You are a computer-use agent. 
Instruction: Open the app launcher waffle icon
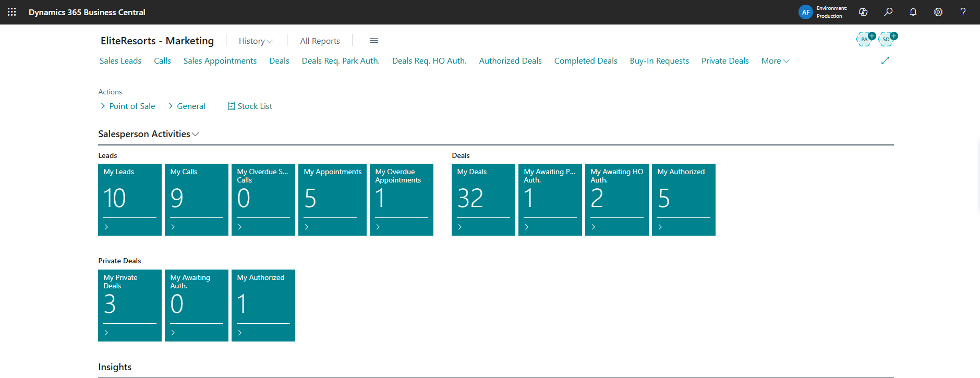(x=11, y=12)
